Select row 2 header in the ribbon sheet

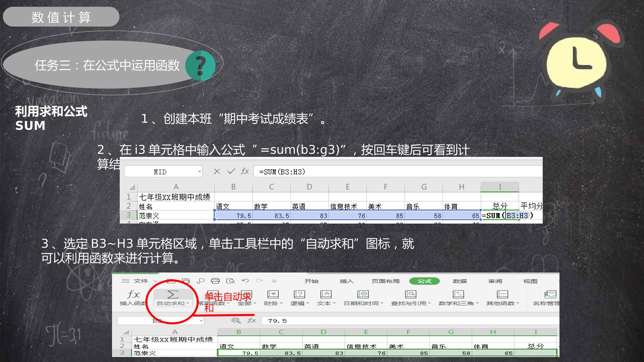(122, 346)
